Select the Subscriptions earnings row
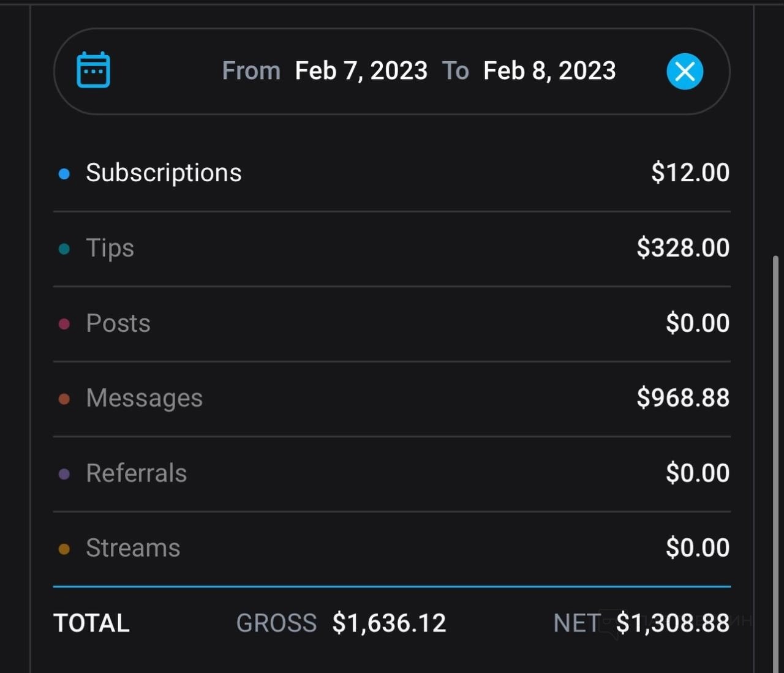Viewport: 784px width, 673px height. click(164, 173)
